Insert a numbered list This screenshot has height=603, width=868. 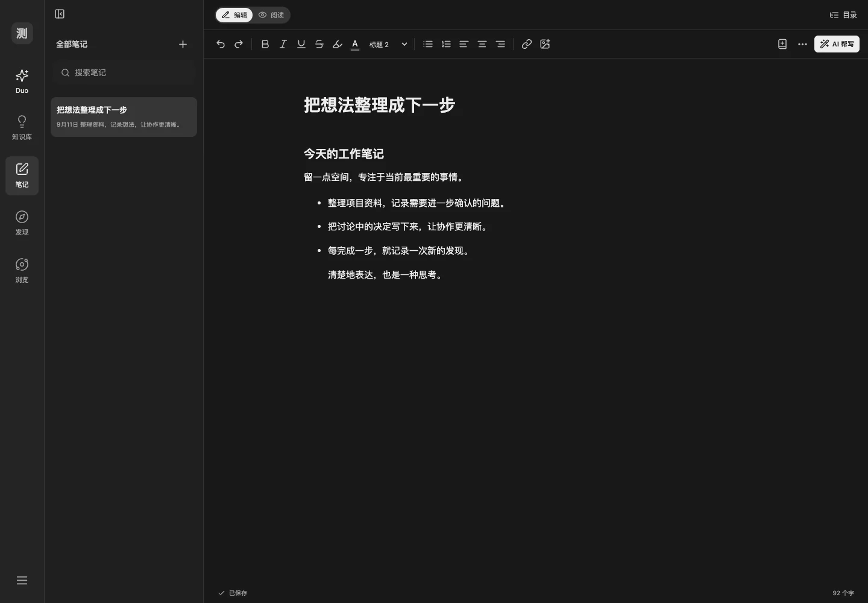click(x=446, y=44)
